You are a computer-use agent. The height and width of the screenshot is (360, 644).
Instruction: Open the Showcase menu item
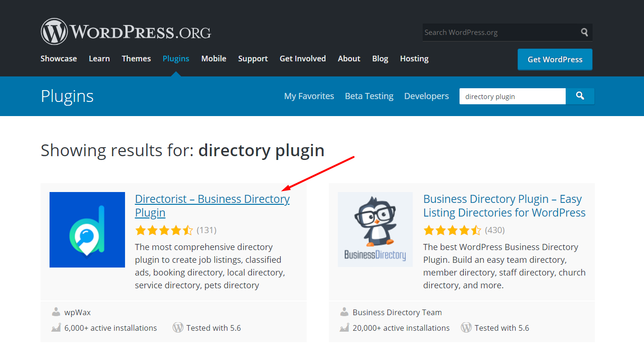coord(59,59)
